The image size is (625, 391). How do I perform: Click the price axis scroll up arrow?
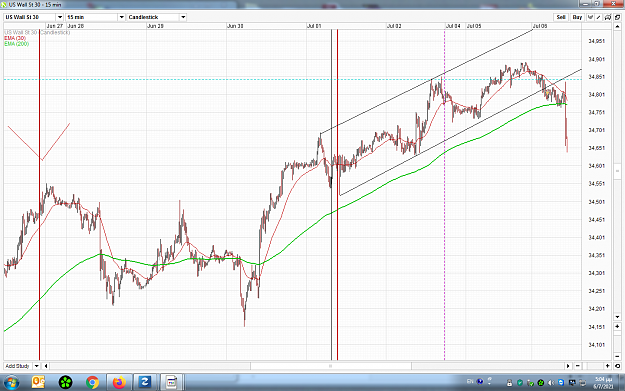tap(617, 26)
